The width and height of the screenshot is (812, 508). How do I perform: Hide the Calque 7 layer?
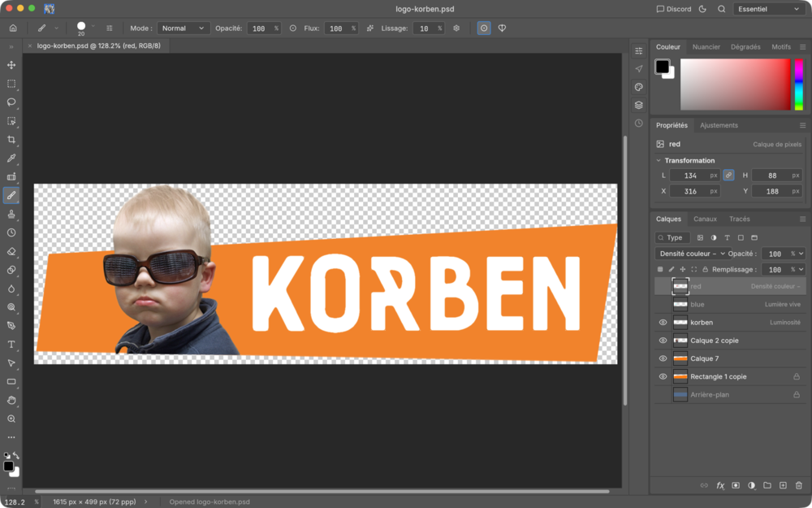(x=663, y=358)
